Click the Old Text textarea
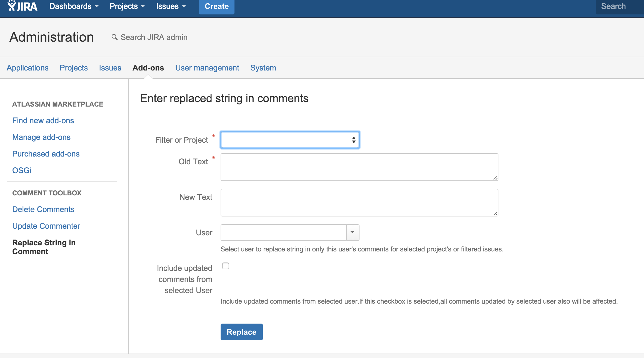The height and width of the screenshot is (358, 644). point(359,167)
